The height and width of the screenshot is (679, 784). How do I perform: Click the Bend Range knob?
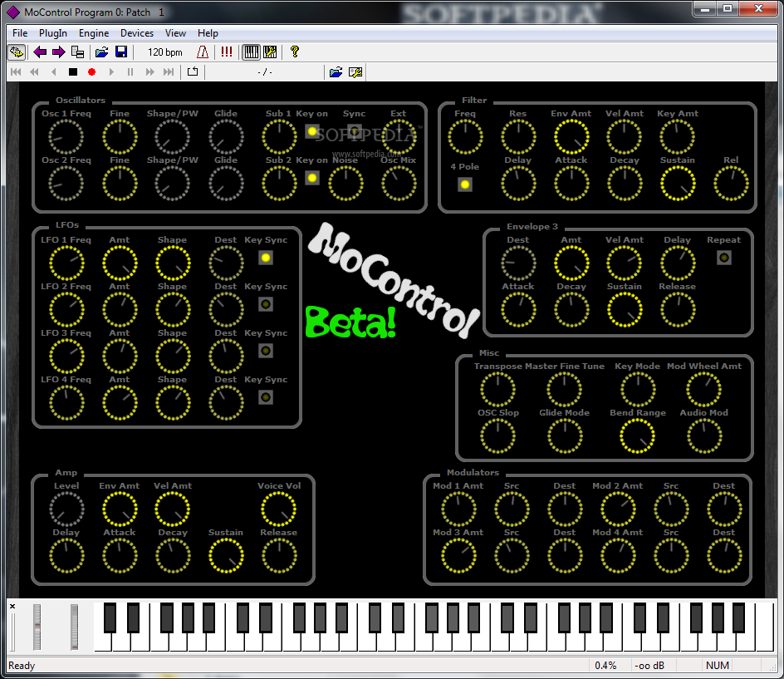pos(638,436)
